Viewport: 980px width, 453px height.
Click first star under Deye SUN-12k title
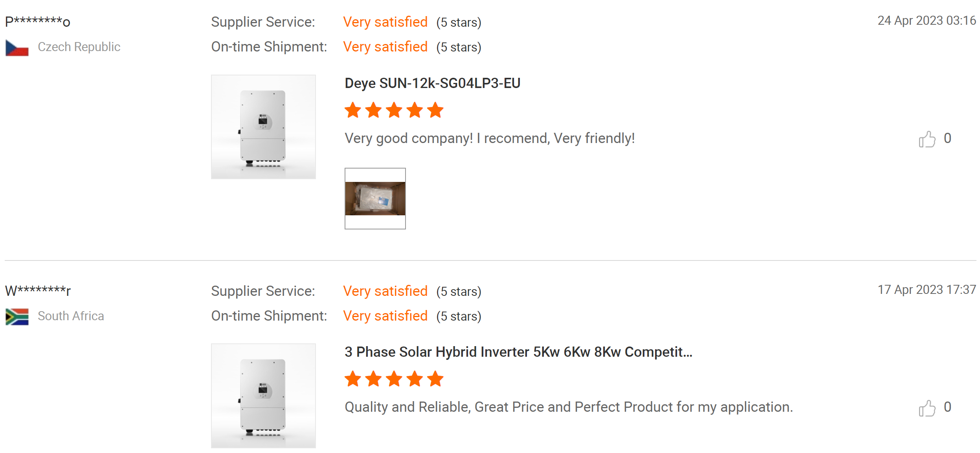pyautogui.click(x=352, y=110)
